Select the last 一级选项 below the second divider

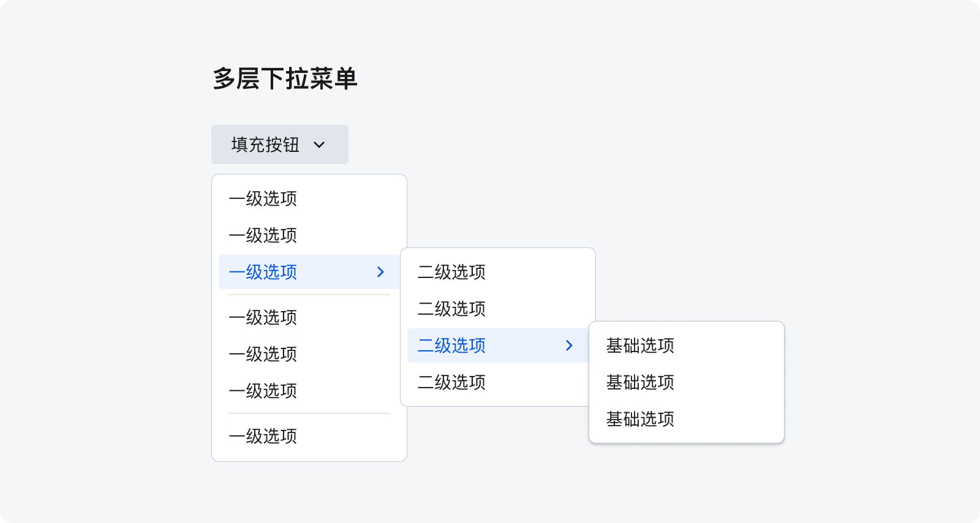point(309,436)
